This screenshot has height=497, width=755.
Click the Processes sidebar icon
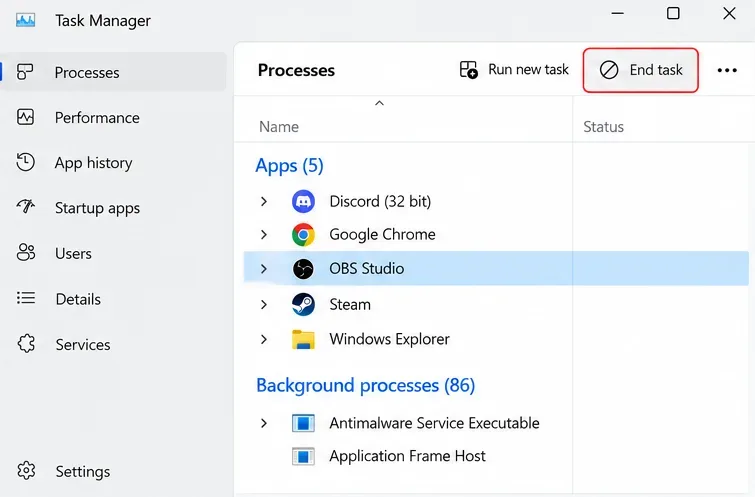coord(25,72)
